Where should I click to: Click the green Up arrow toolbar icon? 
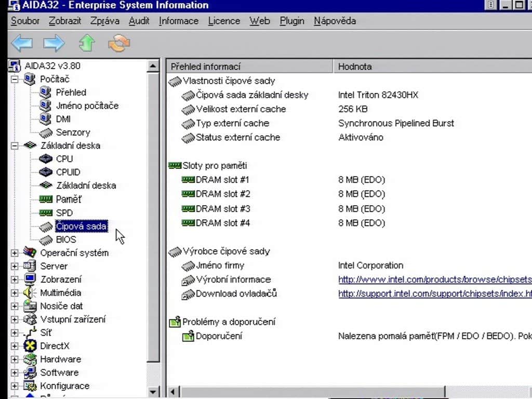pyautogui.click(x=87, y=43)
